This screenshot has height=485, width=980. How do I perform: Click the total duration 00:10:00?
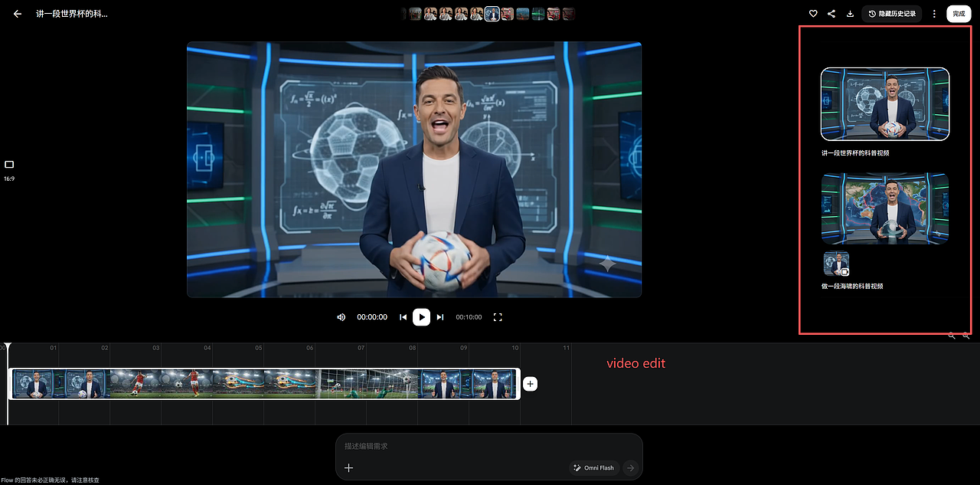click(469, 317)
